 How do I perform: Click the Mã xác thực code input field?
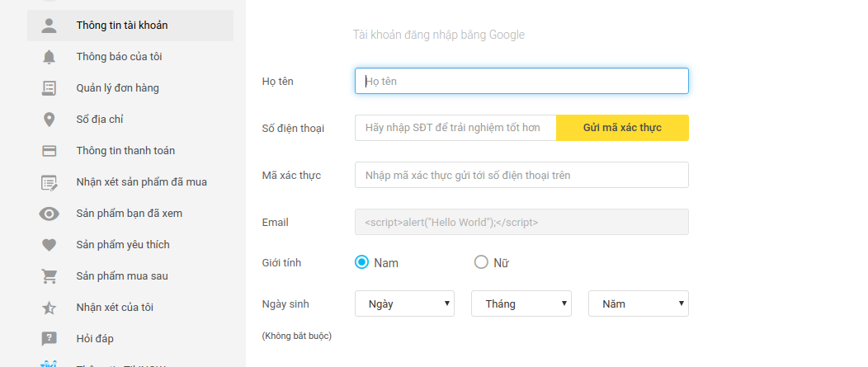521,175
